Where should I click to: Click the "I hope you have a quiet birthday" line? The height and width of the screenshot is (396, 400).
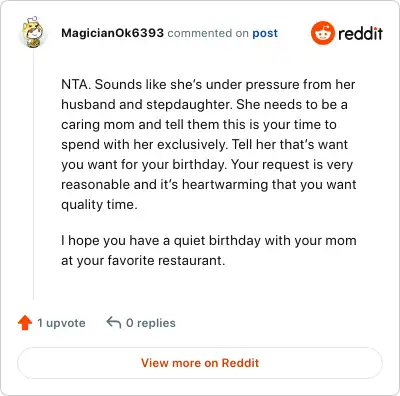(x=161, y=241)
